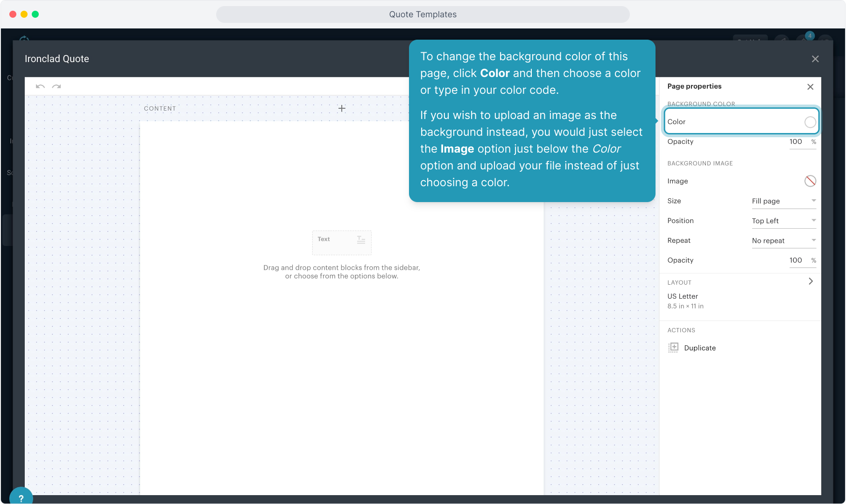Choose a background Image via the no-image icon
The width and height of the screenshot is (846, 504).
(810, 181)
